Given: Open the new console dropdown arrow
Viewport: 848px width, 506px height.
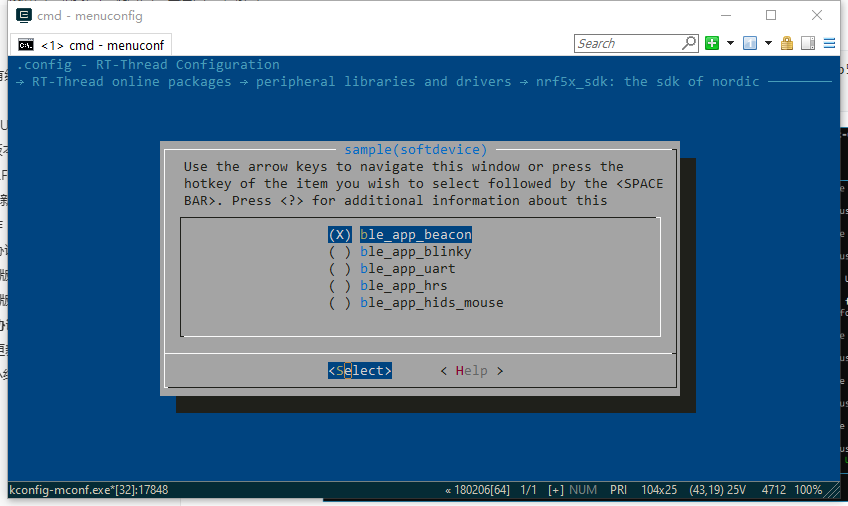Looking at the screenshot, I should (x=730, y=43).
